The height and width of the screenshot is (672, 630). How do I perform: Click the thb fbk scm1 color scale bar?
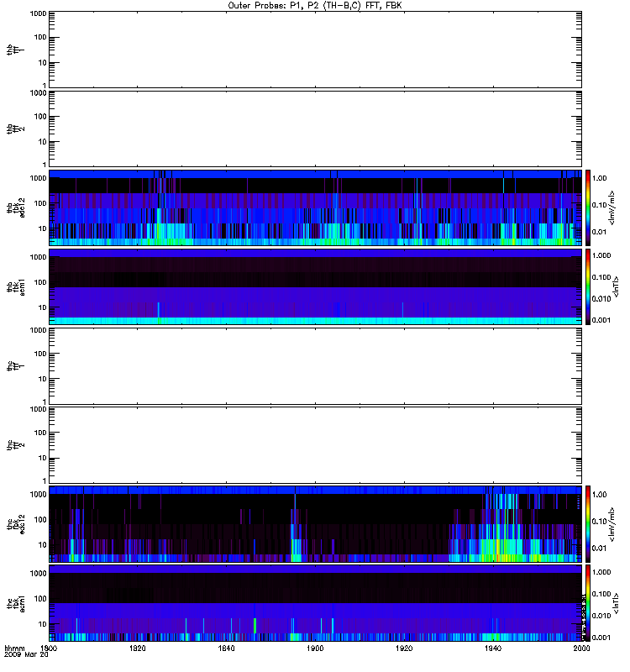588,286
